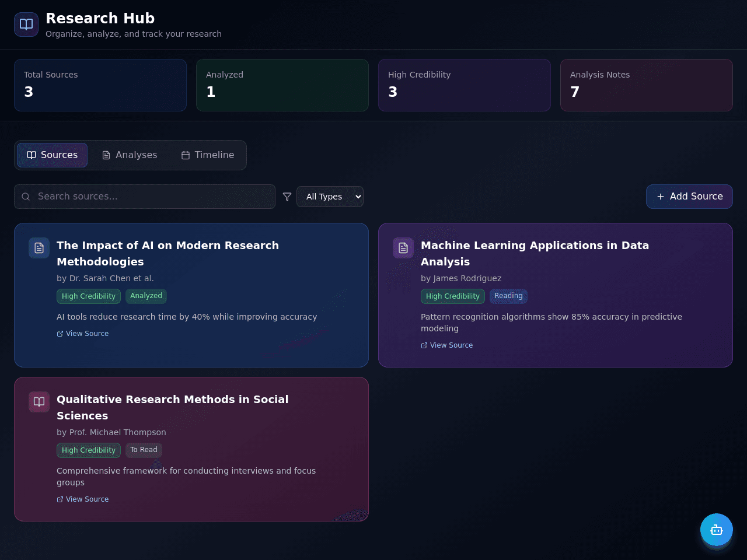Click the 'Organize, analyze, and track your research' subtitle
Viewport: 747px width, 560px height.
[x=134, y=34]
